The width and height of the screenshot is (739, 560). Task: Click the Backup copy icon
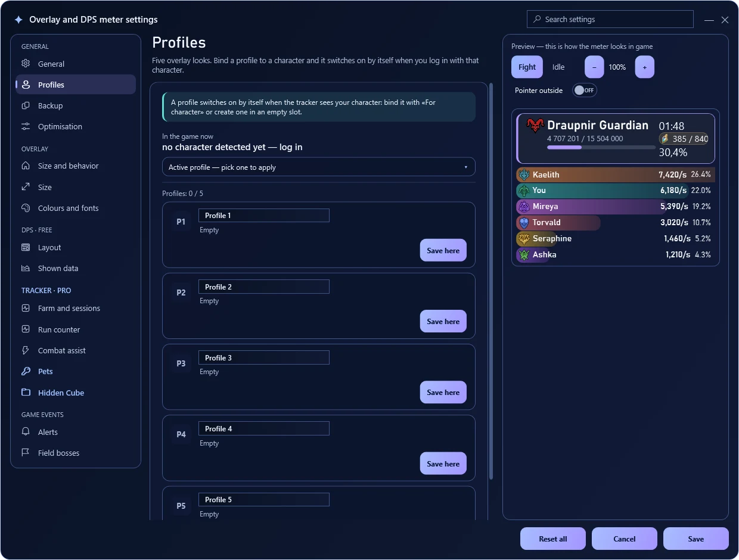pos(26,105)
